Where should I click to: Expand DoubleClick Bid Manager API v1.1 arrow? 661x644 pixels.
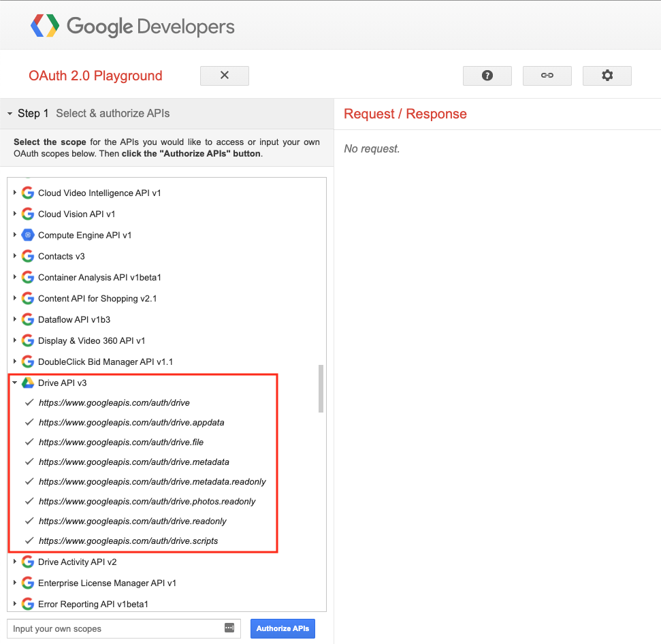15,361
